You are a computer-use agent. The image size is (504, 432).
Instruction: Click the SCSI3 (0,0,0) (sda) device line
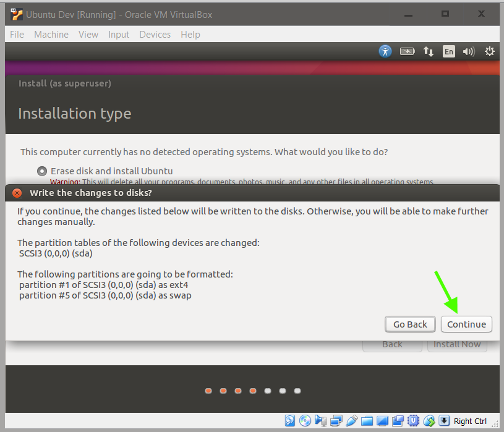[56, 253]
